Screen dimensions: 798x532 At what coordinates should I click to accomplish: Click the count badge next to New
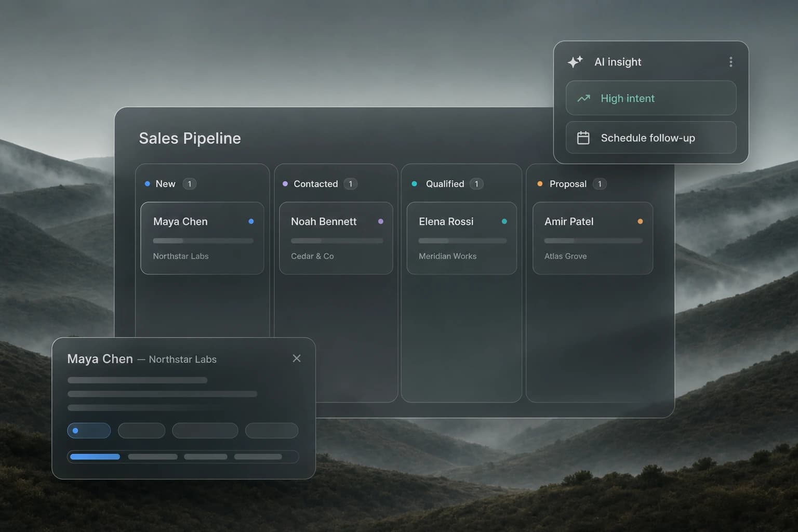coord(190,184)
